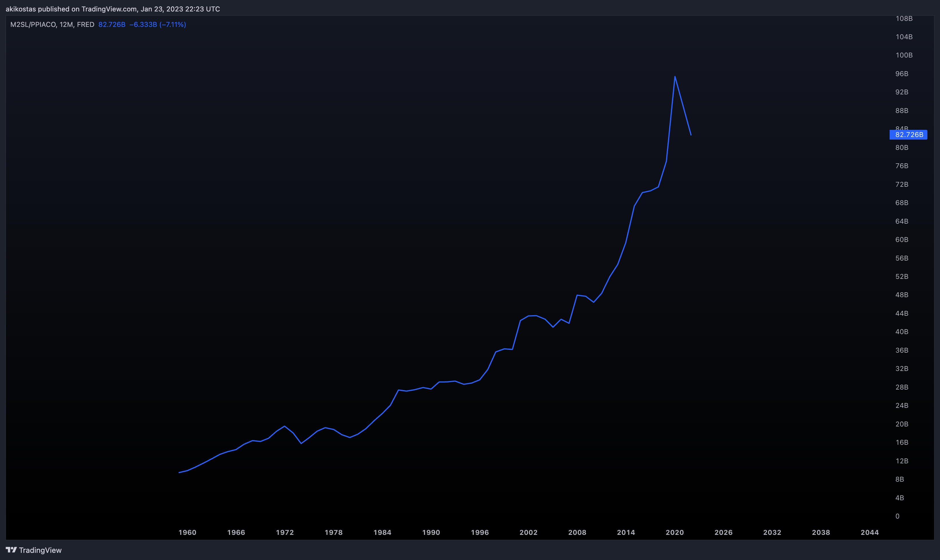
Task: Click the M2SL/PPIACO, 12M, FRED symbol label
Action: tap(52, 25)
